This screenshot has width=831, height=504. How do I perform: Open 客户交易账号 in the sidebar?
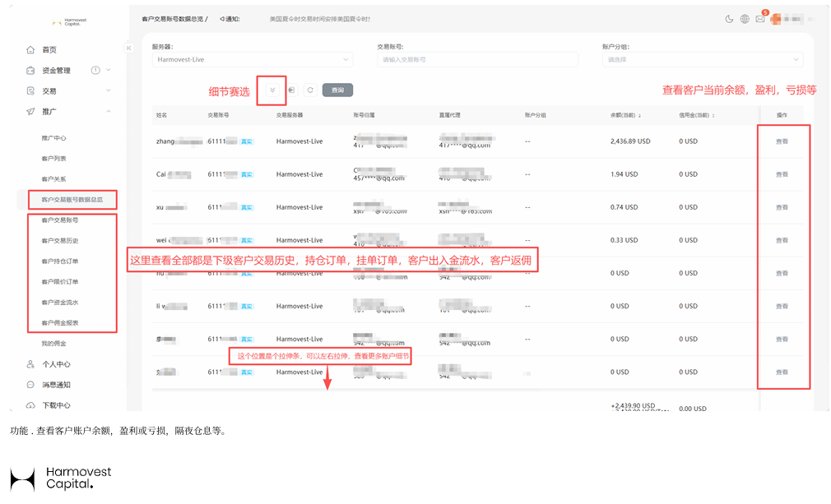[x=60, y=220]
